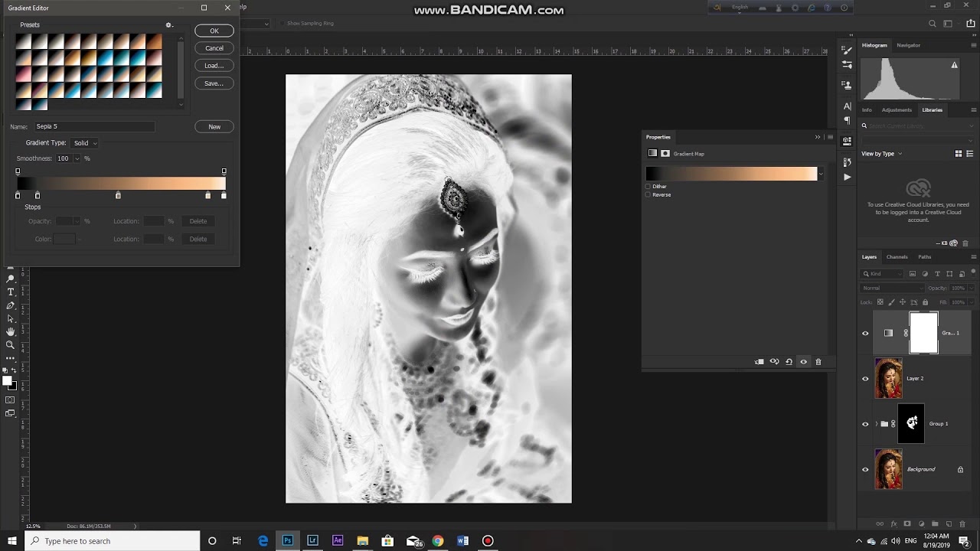Select the Type tool in toolbar
The image size is (980, 551).
coord(10,292)
